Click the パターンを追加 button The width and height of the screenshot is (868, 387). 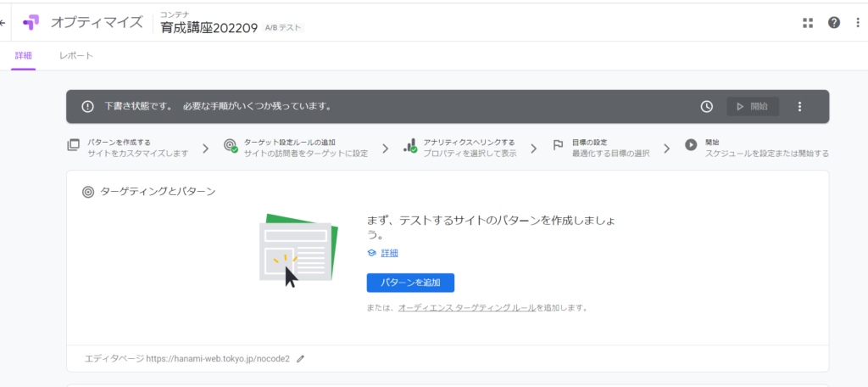[x=410, y=283]
